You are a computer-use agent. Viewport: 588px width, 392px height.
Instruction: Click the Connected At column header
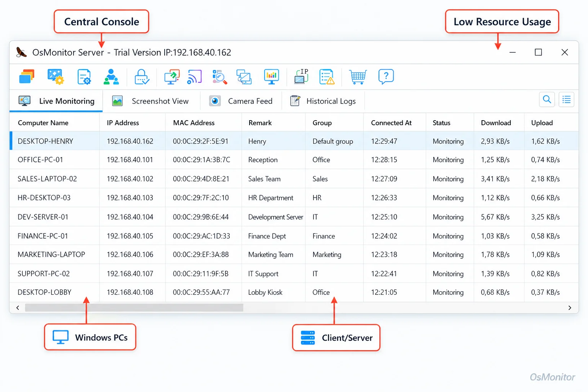[x=391, y=123]
